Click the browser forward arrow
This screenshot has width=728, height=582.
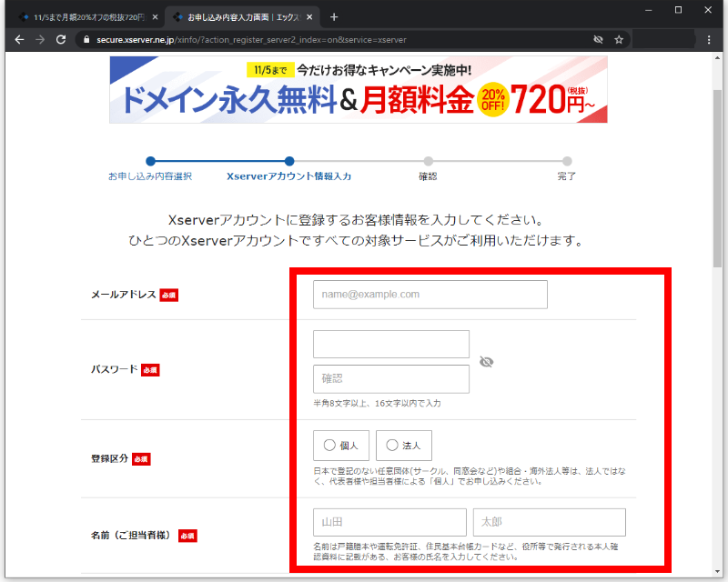(40, 40)
